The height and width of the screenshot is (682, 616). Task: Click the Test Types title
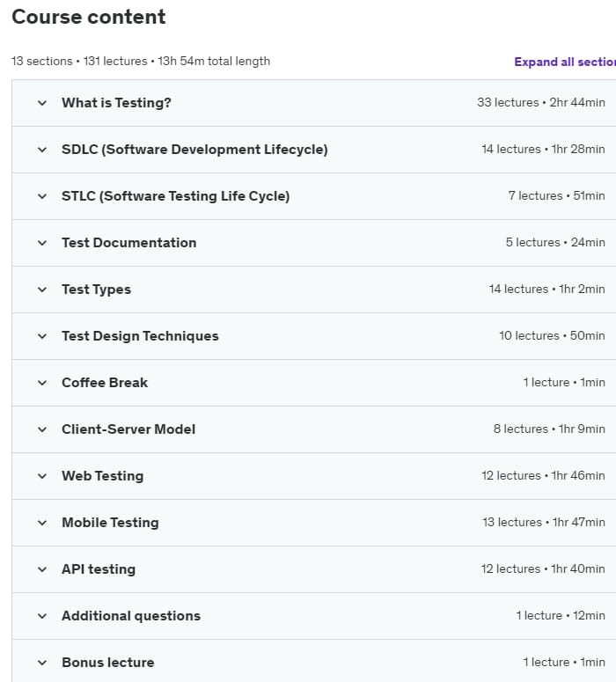click(96, 290)
